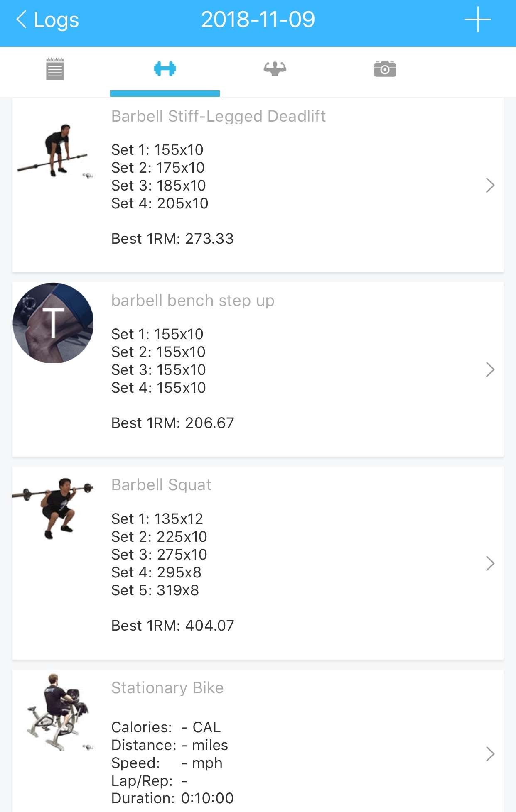Click the 2018-11-09 date header

point(258,20)
